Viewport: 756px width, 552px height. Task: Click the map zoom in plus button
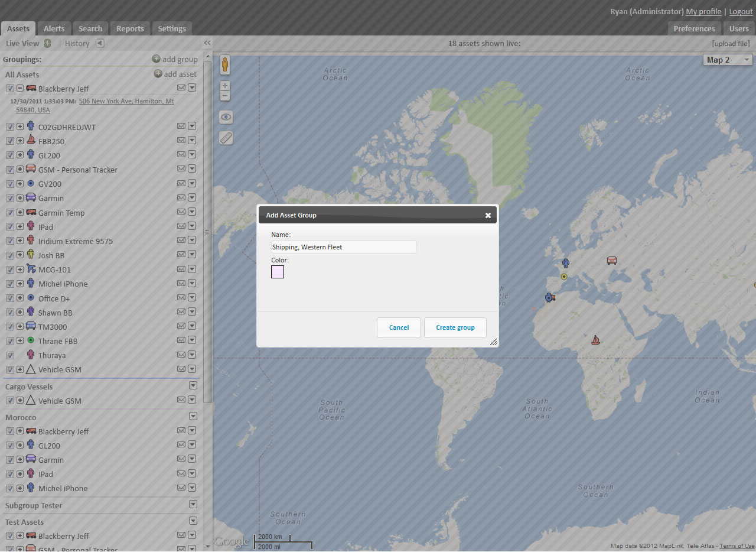click(x=225, y=86)
